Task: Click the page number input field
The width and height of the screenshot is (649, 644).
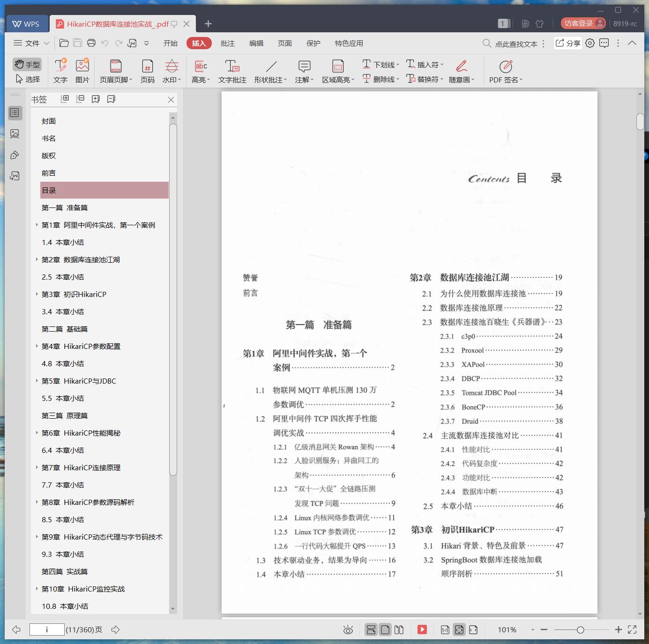Action: (x=47, y=629)
